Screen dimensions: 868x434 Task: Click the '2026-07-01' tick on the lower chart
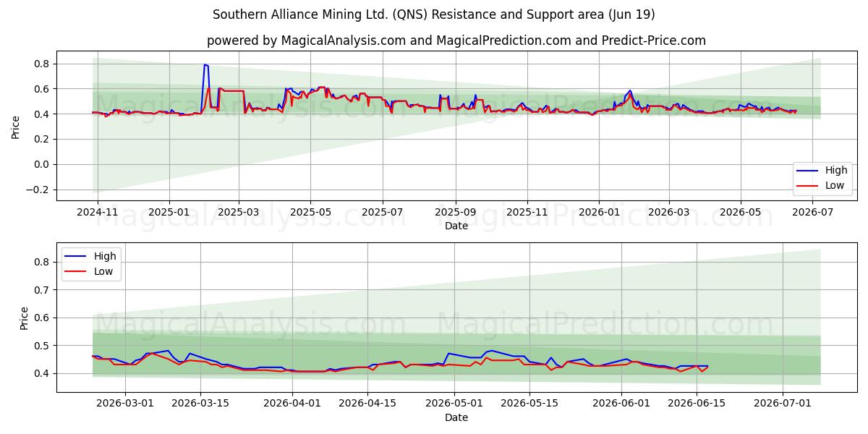782,404
